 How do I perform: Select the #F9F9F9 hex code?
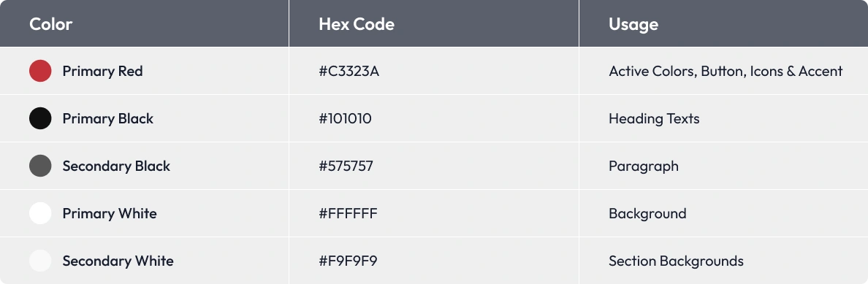click(x=348, y=261)
